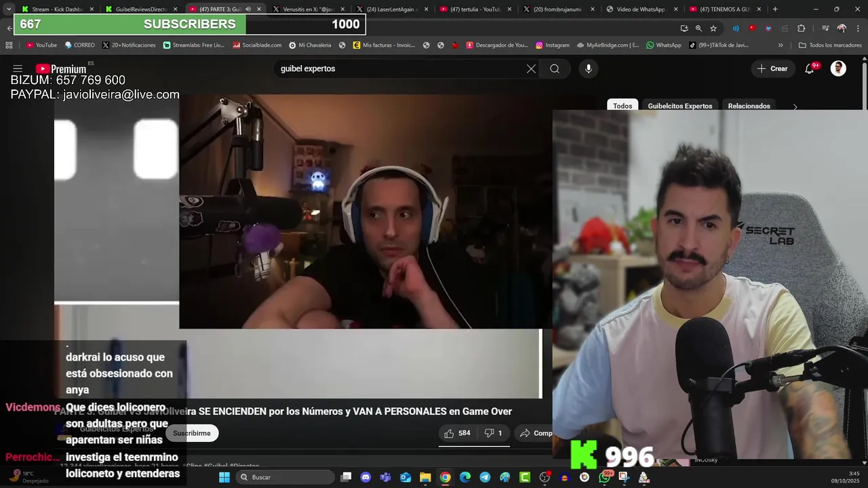Viewport: 868px width, 488px height.
Task: Open File Explorer from the taskbar
Action: click(425, 477)
